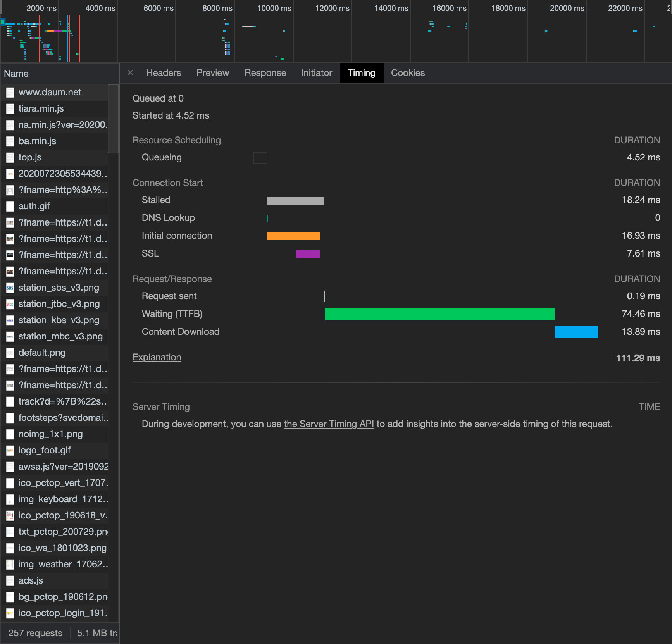This screenshot has height=644, width=672.
Task: Select ba.min.js in the request list
Action: pos(54,141)
